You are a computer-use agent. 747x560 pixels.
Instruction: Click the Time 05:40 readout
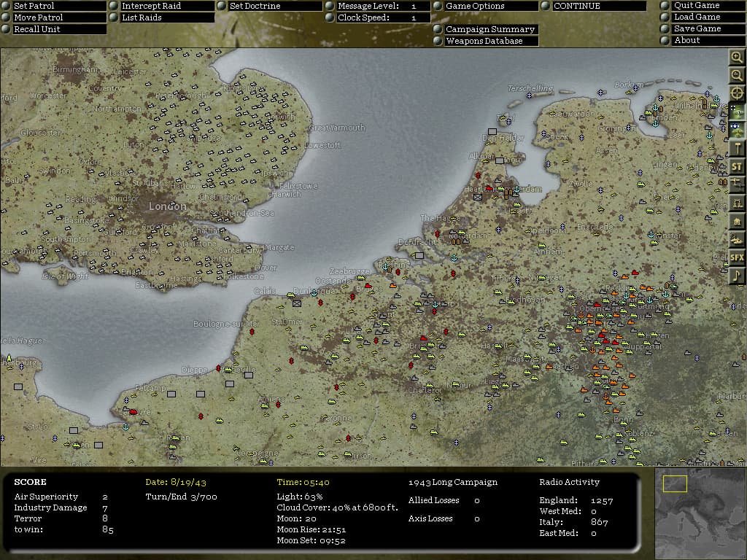tap(303, 483)
